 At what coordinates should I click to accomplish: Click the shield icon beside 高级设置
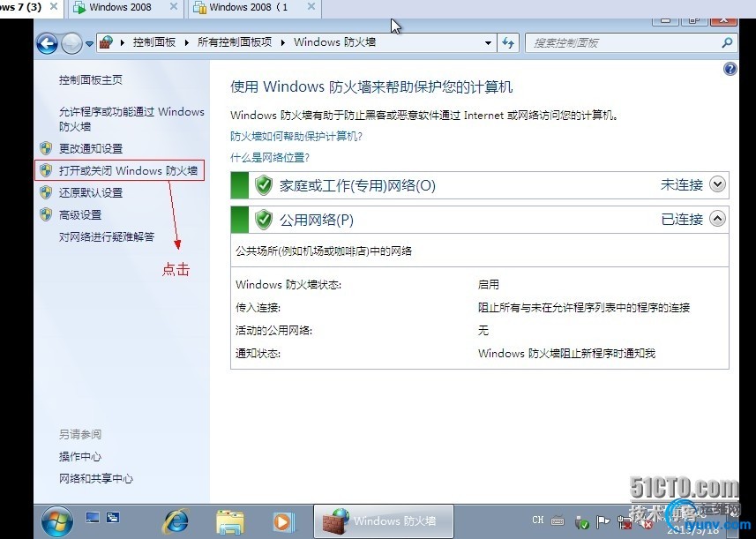46,214
